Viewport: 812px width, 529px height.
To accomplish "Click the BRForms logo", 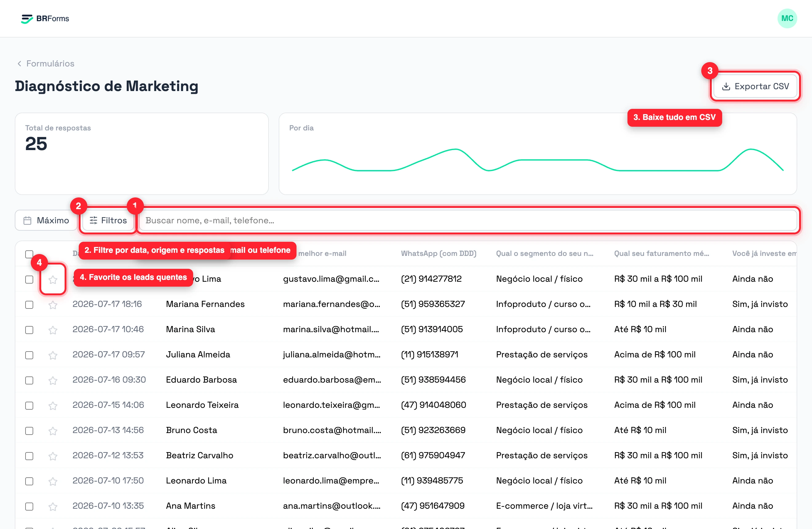I will 45,18.
